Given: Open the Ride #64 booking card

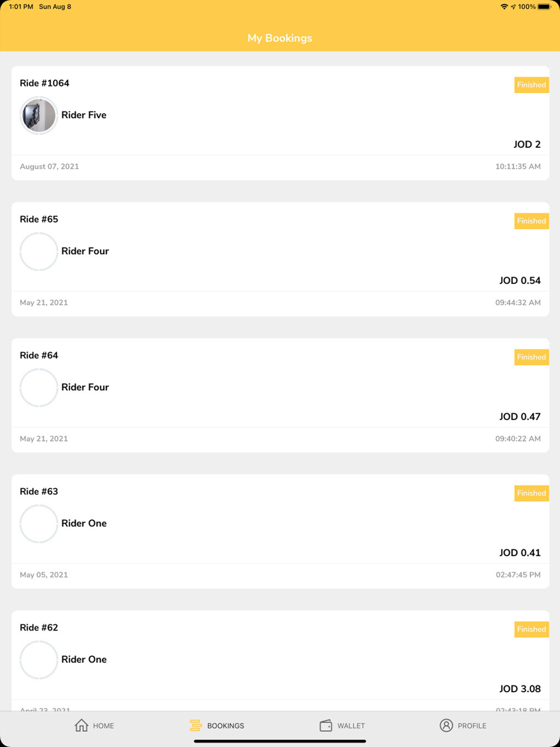Looking at the screenshot, I should coord(280,395).
